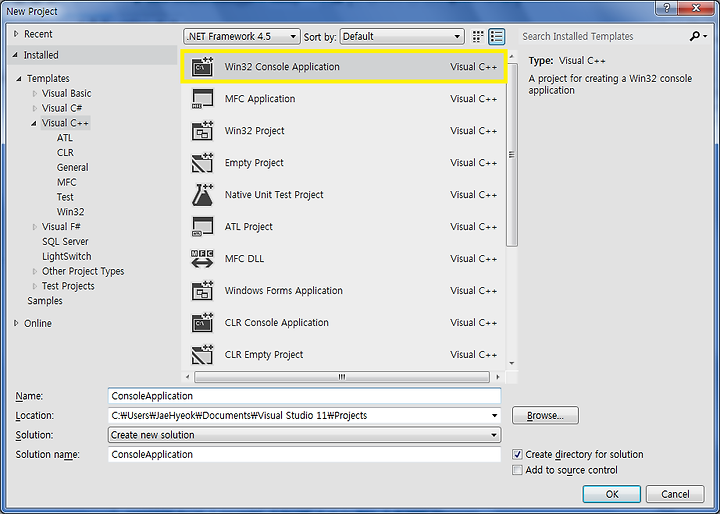Select General under Visual C++
Screen dimensions: 720x514
click(x=73, y=168)
